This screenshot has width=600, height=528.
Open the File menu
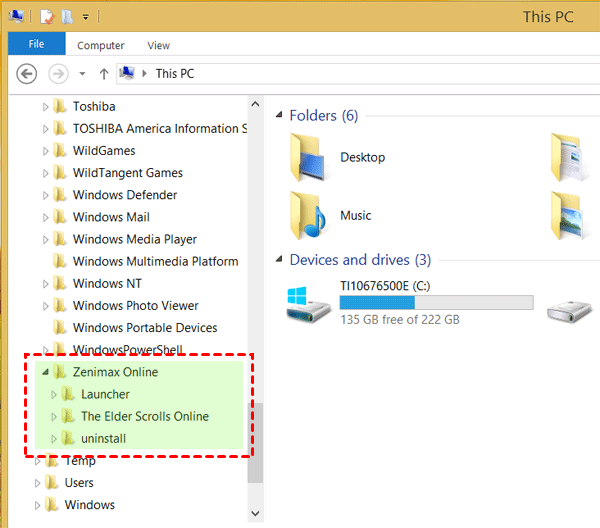[x=36, y=45]
